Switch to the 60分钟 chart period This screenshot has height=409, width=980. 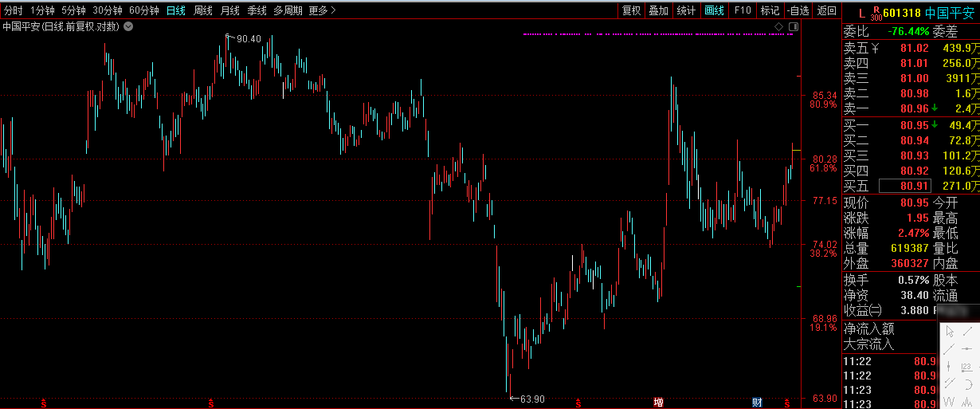144,10
